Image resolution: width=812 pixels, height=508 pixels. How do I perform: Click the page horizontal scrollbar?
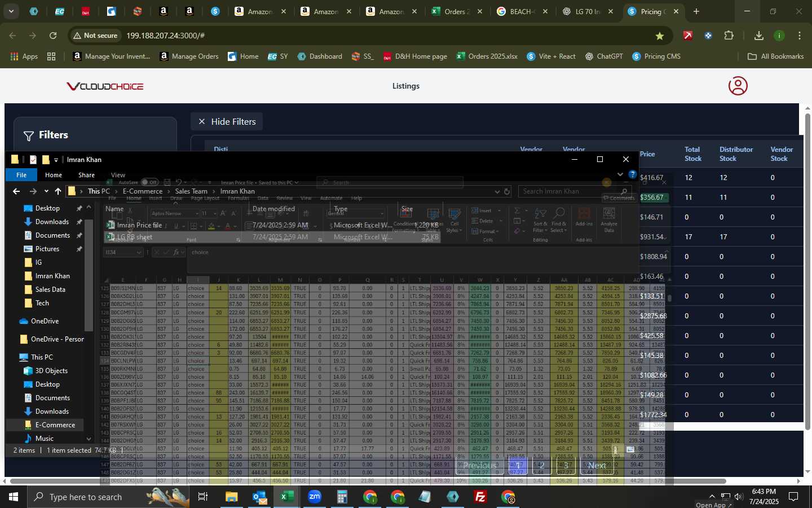point(368,481)
